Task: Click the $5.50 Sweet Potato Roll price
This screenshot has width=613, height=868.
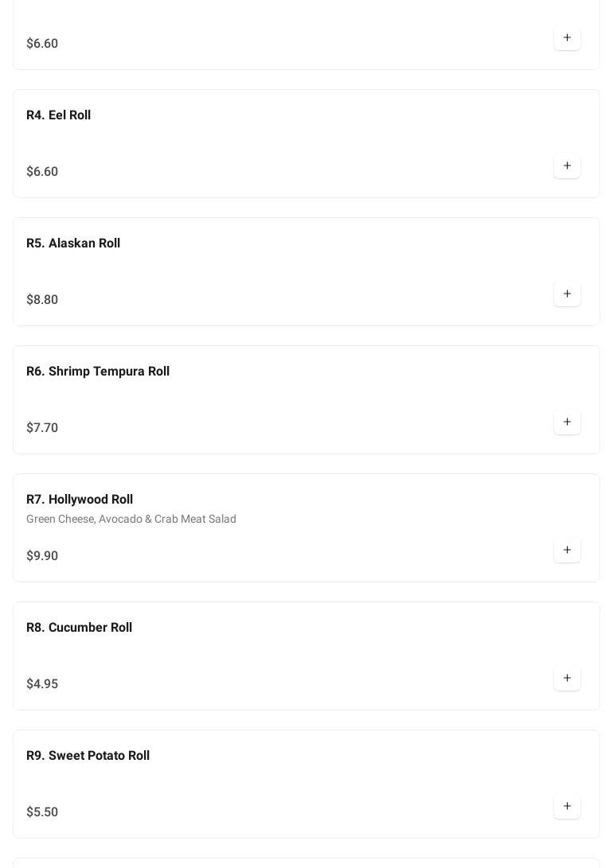Action: (42, 812)
